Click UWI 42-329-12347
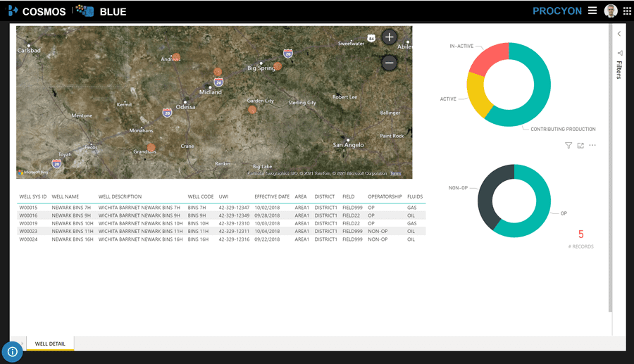The height and width of the screenshot is (364, 634). point(234,208)
